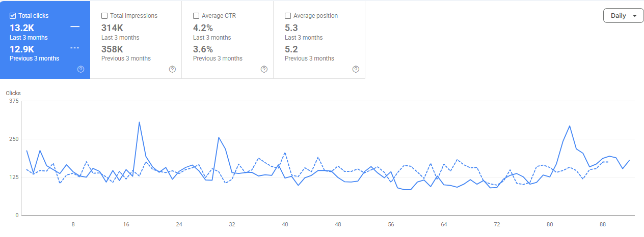
Task: Click the 358K previous impressions value
Action: point(112,49)
